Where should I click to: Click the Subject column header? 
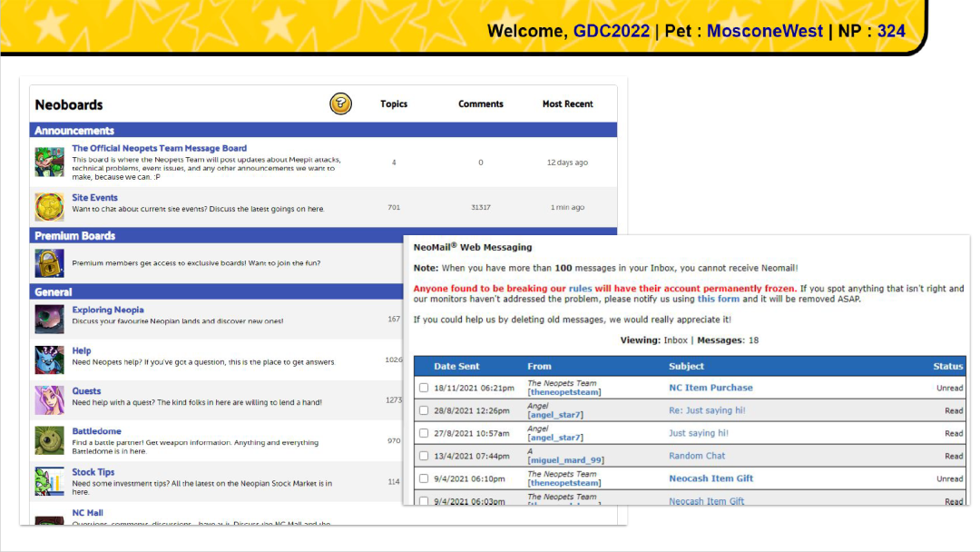pyautogui.click(x=686, y=366)
